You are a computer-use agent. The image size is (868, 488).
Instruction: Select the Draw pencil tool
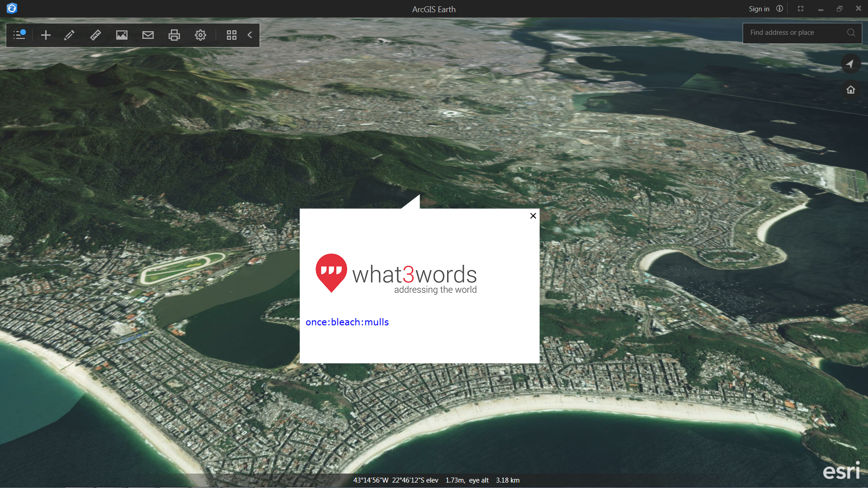[x=69, y=35]
